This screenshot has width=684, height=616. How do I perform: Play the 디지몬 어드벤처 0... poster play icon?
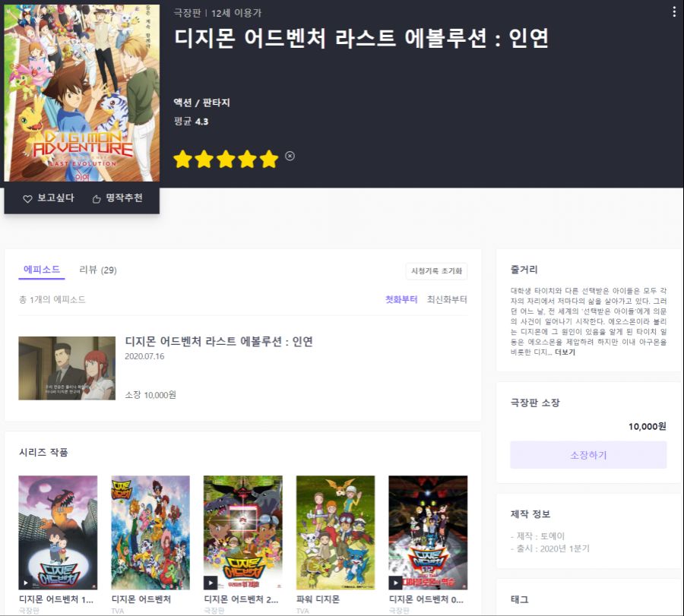pyautogui.click(x=396, y=583)
